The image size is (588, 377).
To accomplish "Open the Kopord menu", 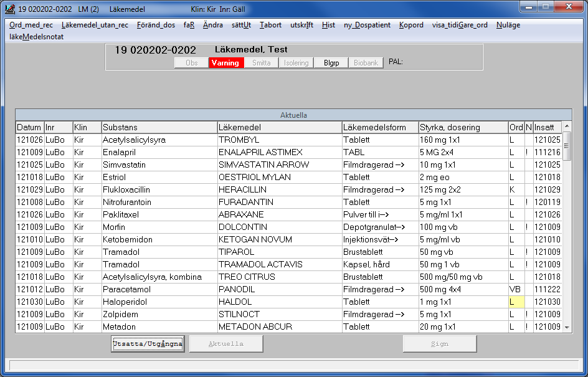I will point(411,25).
